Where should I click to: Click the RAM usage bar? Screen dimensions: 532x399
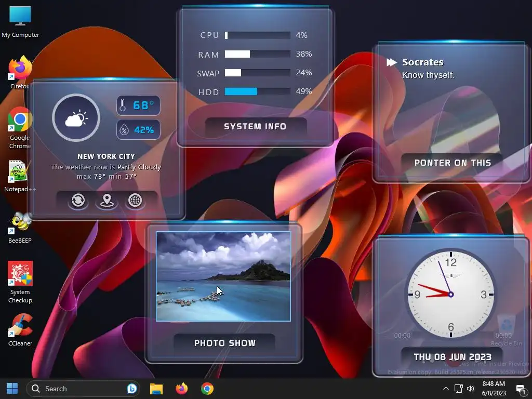coord(258,54)
